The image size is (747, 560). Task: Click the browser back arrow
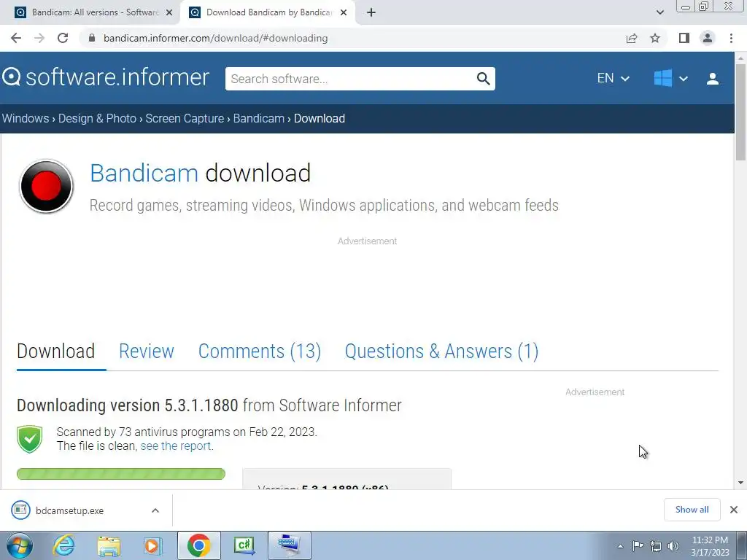click(x=16, y=38)
